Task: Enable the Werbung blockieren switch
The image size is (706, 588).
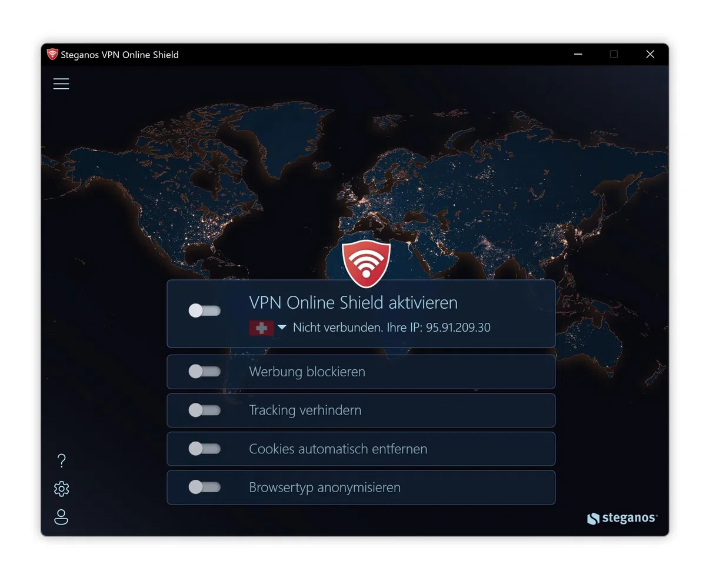Action: coord(204,371)
